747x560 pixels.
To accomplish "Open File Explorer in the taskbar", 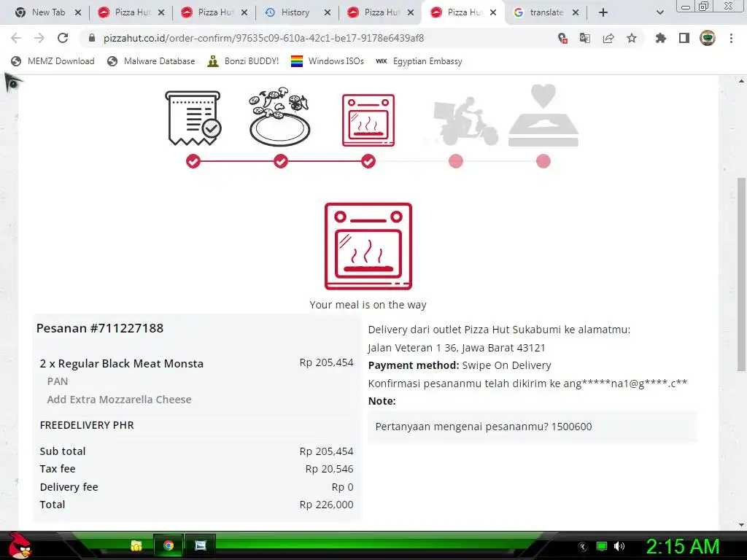I will tap(136, 545).
